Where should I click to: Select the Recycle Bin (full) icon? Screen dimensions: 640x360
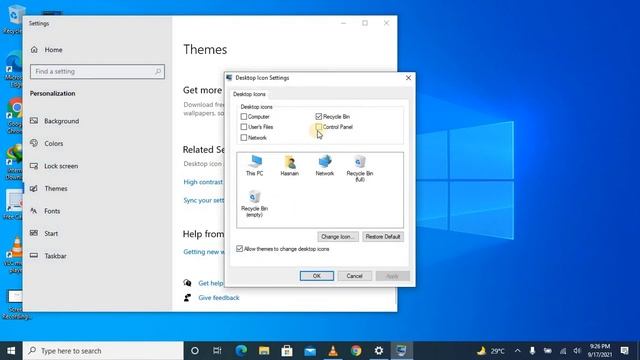pyautogui.click(x=360, y=168)
